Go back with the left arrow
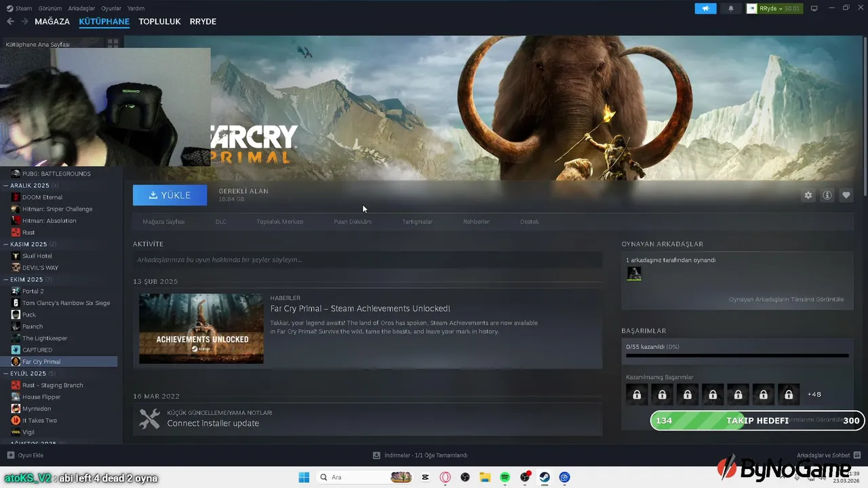This screenshot has width=868, height=488. (x=10, y=22)
